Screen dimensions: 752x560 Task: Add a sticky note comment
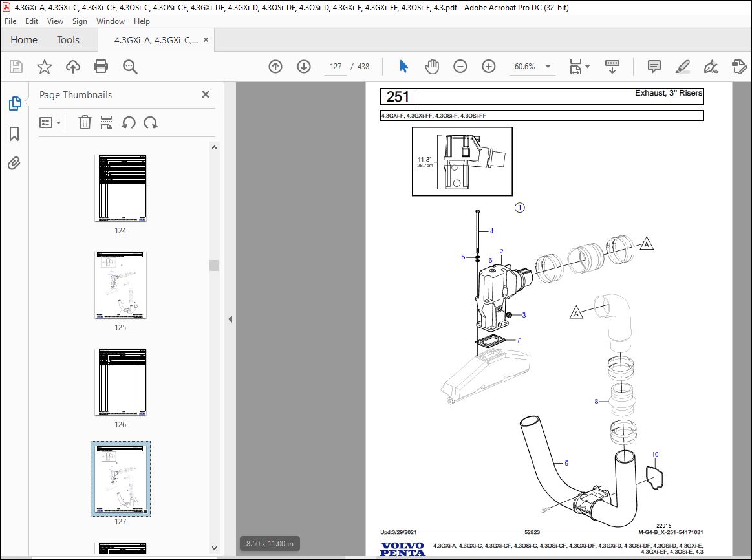click(654, 67)
